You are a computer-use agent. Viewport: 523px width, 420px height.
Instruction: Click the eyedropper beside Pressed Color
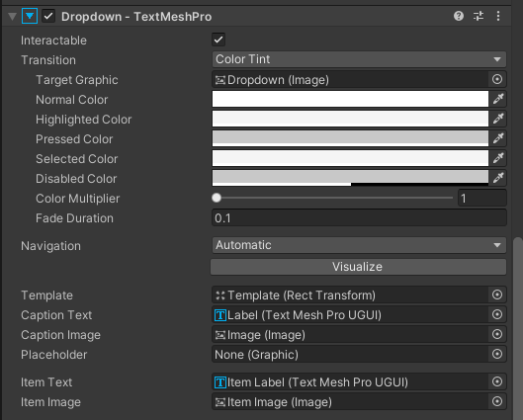[498, 138]
